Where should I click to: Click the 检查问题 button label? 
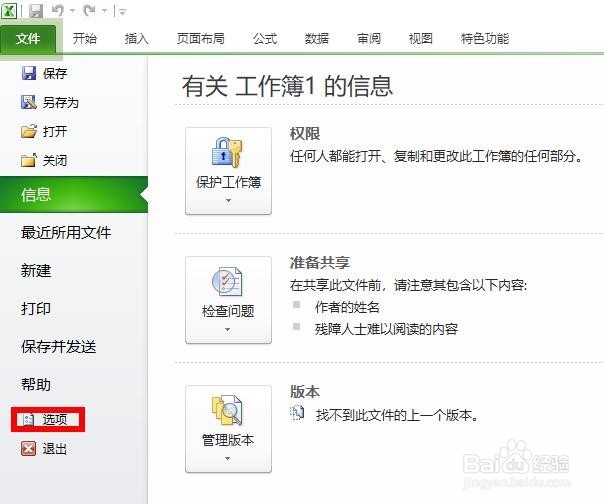[228, 311]
